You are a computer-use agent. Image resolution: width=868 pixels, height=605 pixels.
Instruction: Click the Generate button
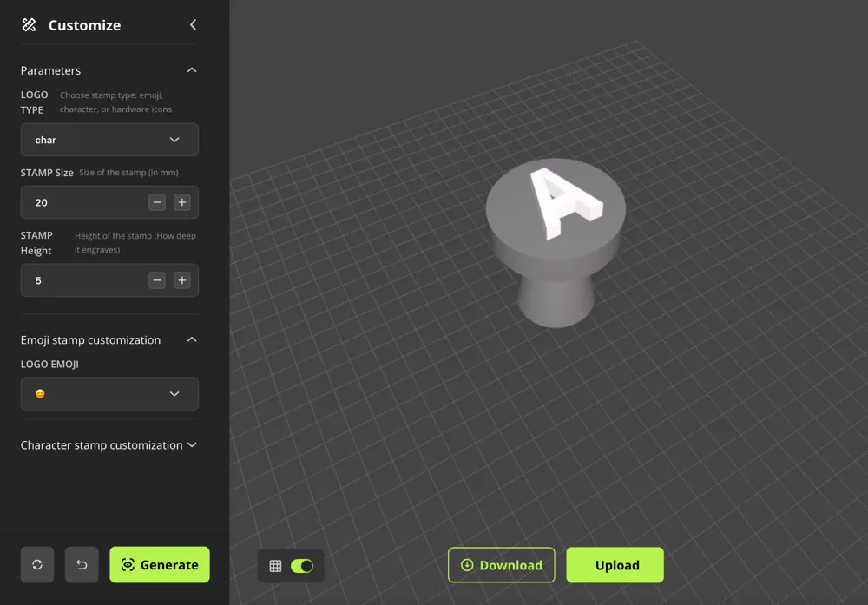(x=160, y=565)
